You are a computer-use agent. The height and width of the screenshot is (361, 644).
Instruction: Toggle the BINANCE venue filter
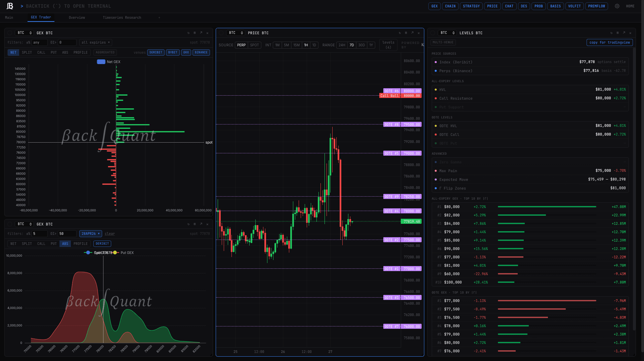(201, 52)
